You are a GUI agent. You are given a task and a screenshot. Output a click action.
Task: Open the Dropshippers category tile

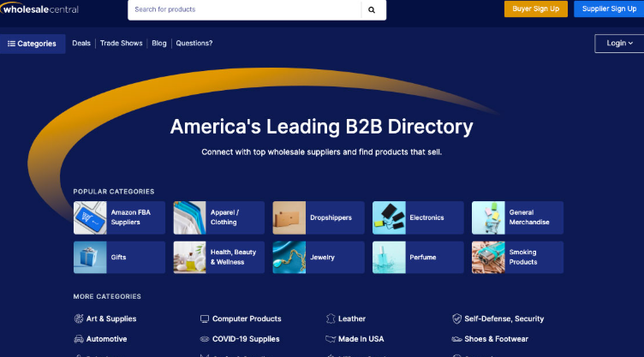tap(319, 217)
